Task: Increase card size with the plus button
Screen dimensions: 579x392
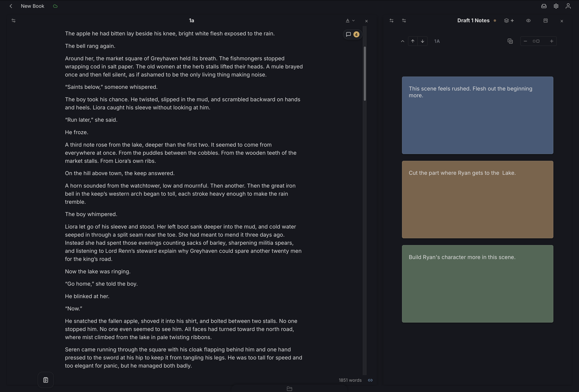Action: pos(552,41)
